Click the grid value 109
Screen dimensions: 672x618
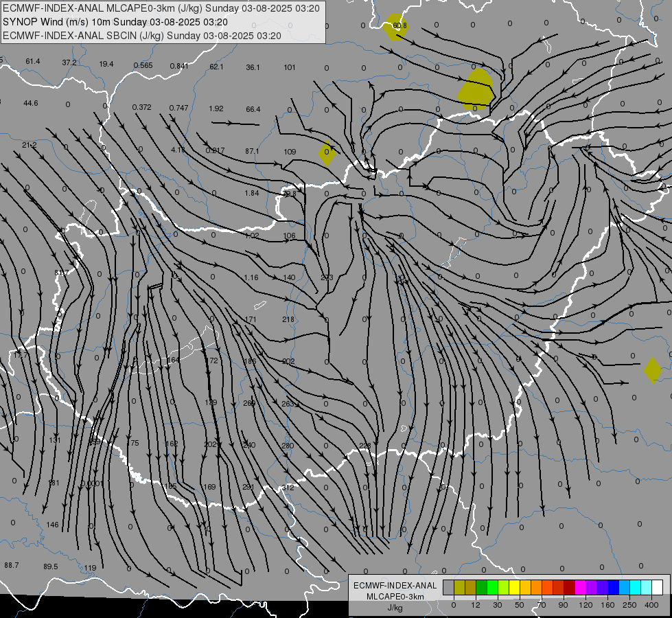(x=290, y=152)
